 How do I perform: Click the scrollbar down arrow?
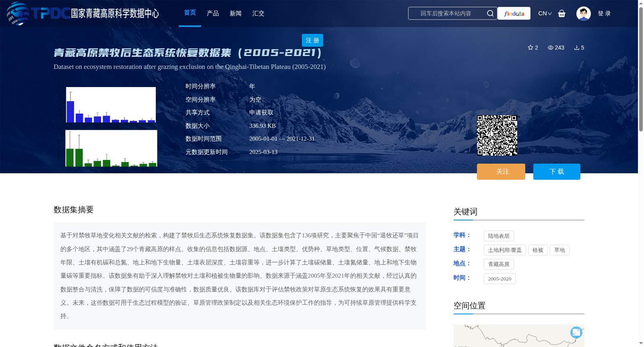[x=641, y=343]
